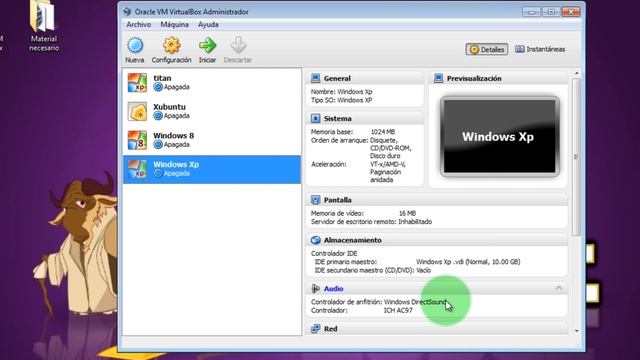
Task: Switch to Detalles view
Action: click(487, 49)
